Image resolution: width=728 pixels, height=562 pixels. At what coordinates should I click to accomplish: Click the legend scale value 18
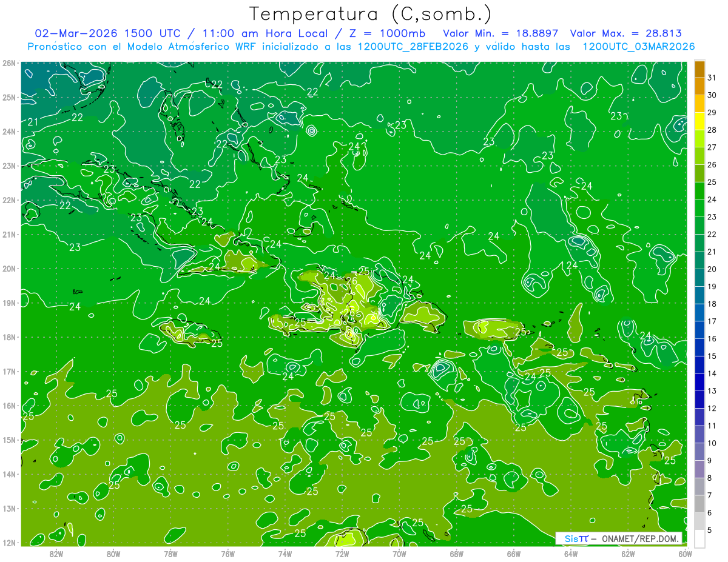tap(712, 304)
